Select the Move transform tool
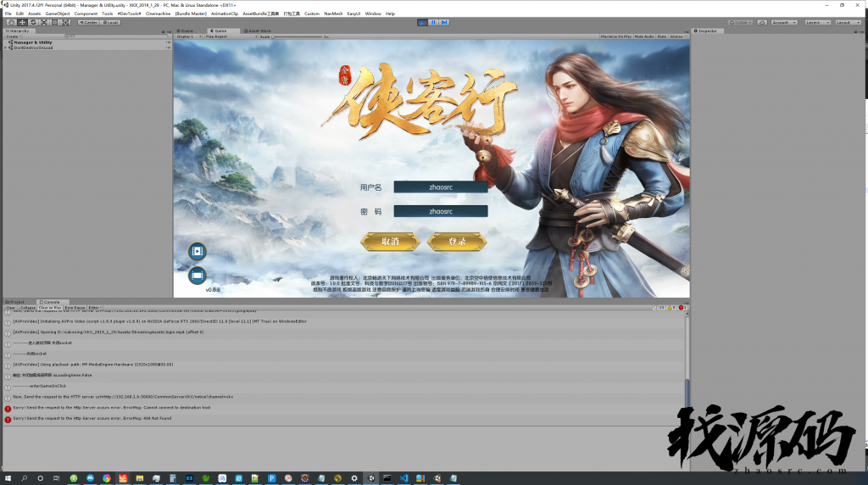The image size is (868, 485). tap(22, 23)
